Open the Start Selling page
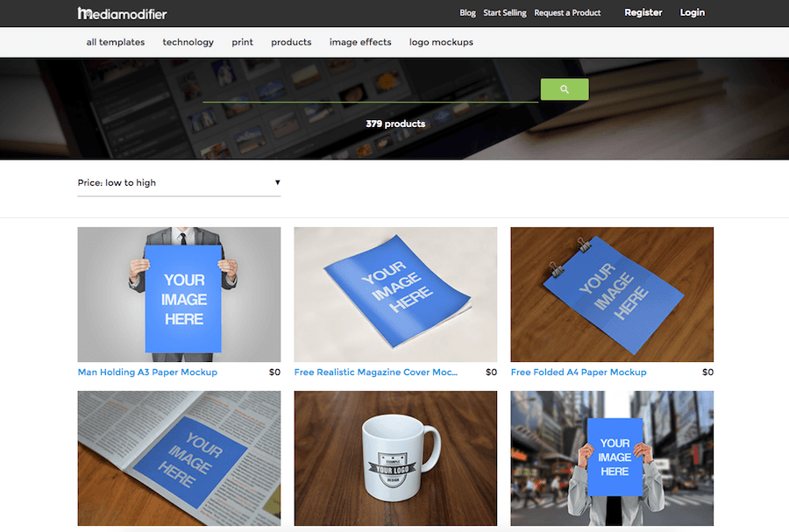The width and height of the screenshot is (789, 532). click(x=504, y=13)
